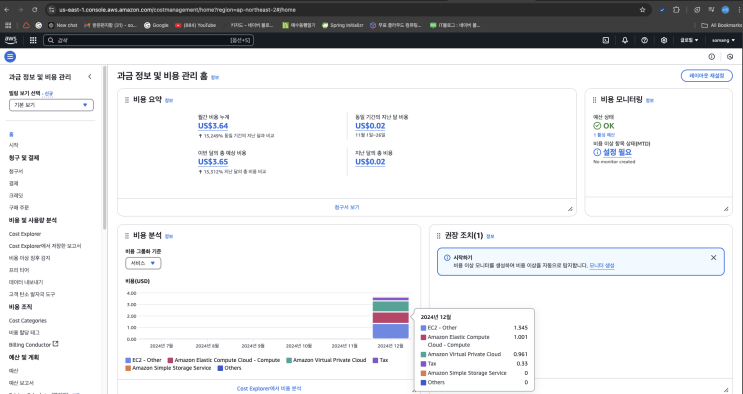Click the 레이아웃 재설정 button

pos(707,76)
